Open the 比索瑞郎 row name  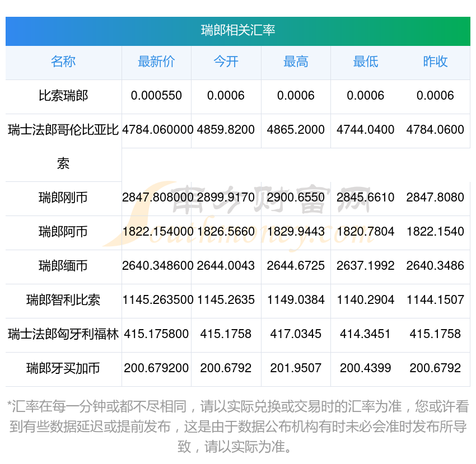point(63,96)
